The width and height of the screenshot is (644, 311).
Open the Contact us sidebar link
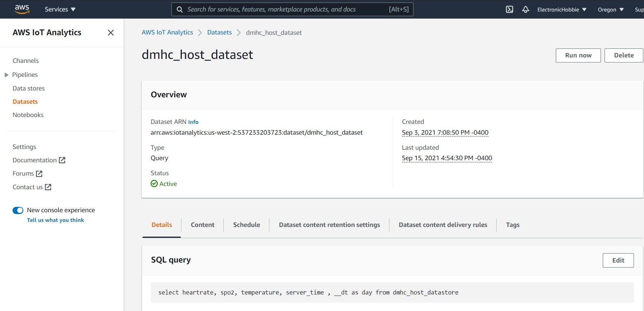[28, 187]
